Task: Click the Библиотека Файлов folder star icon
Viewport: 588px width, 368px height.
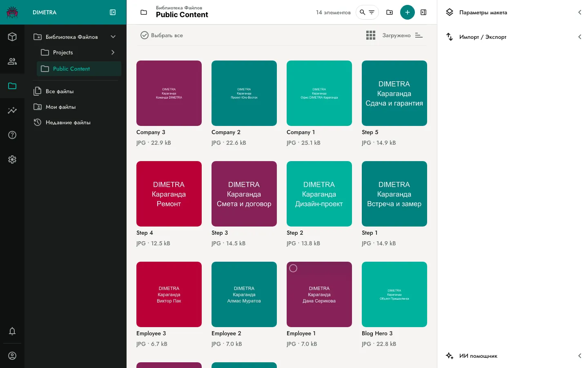Action: [x=38, y=37]
